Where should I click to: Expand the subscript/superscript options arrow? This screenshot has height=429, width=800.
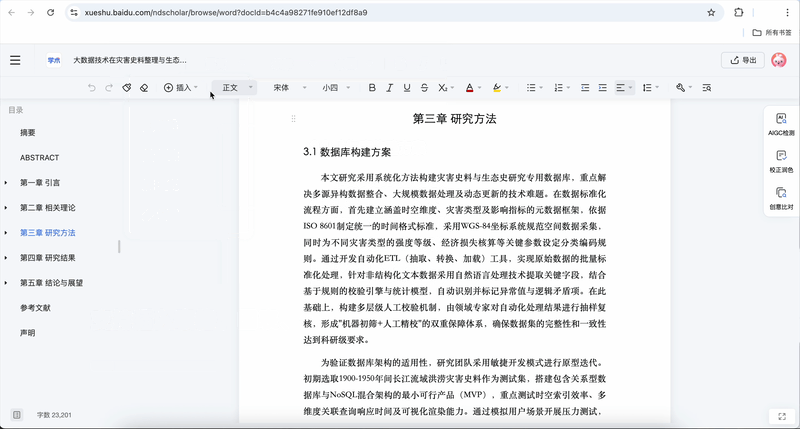[452, 88]
